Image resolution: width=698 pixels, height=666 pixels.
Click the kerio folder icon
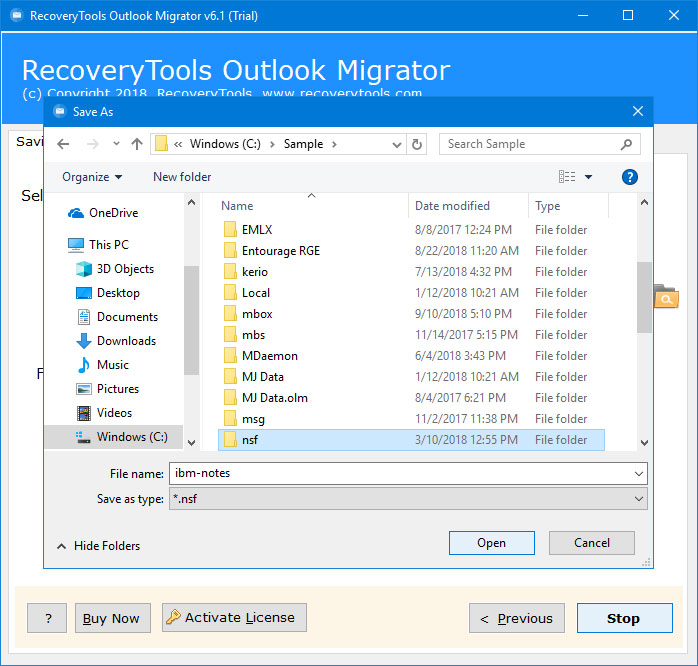230,272
